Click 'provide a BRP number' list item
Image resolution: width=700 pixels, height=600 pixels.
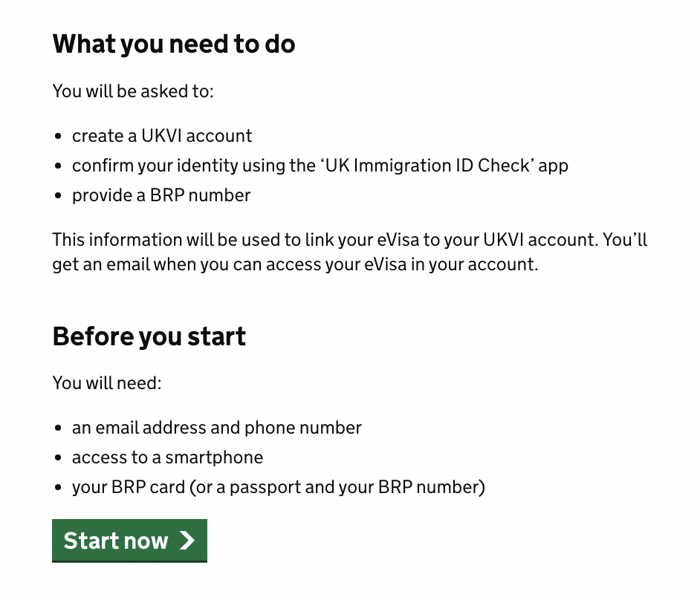coord(161,195)
